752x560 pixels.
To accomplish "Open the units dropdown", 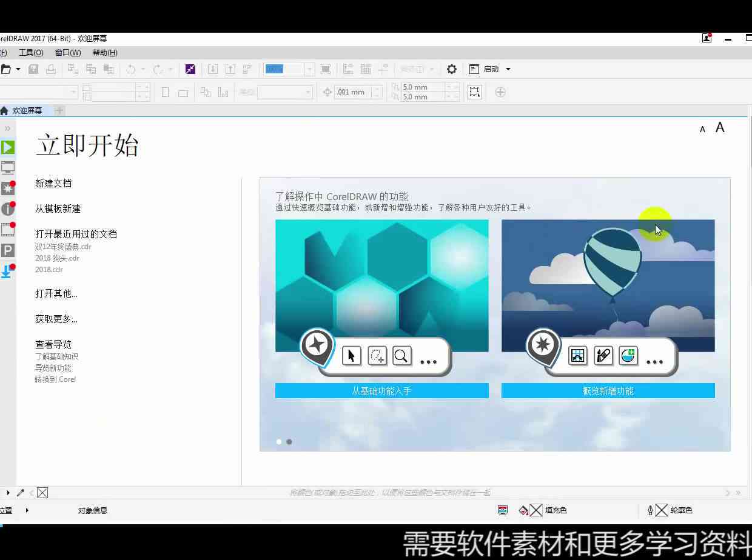I will 308,92.
